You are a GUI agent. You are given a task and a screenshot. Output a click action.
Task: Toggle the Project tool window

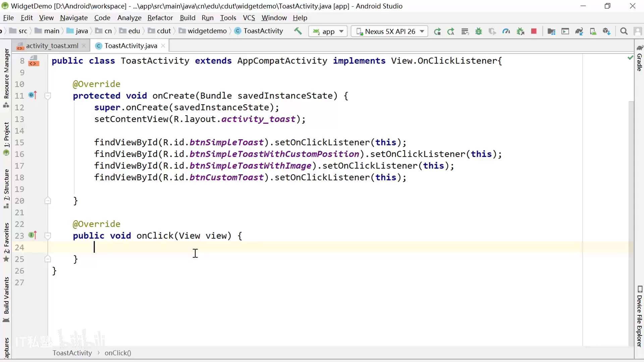[6, 135]
